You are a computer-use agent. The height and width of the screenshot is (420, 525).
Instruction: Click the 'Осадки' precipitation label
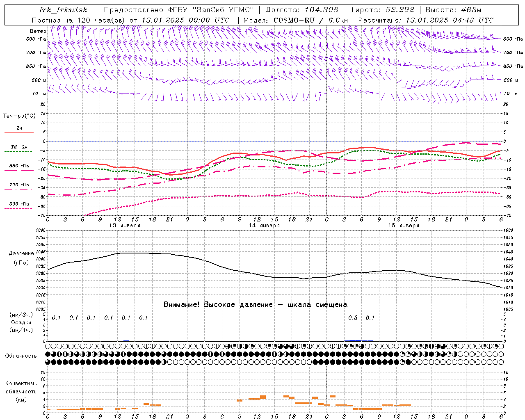click(x=21, y=322)
